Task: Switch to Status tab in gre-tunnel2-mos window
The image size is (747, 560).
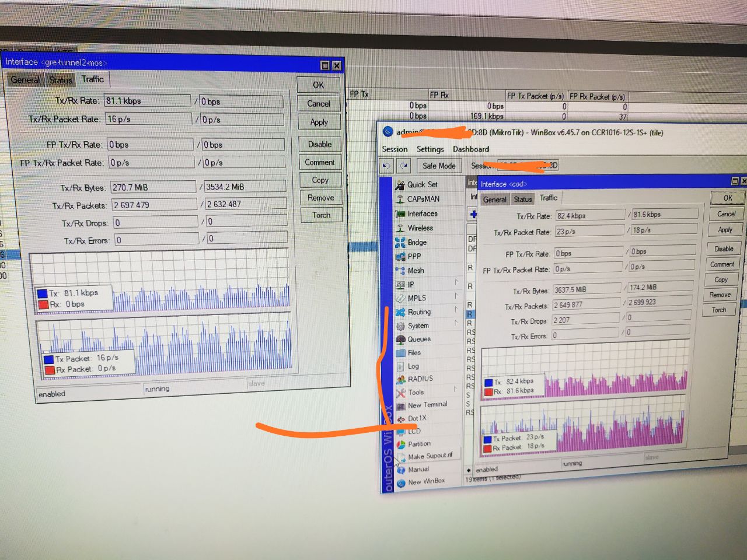Action: point(61,80)
